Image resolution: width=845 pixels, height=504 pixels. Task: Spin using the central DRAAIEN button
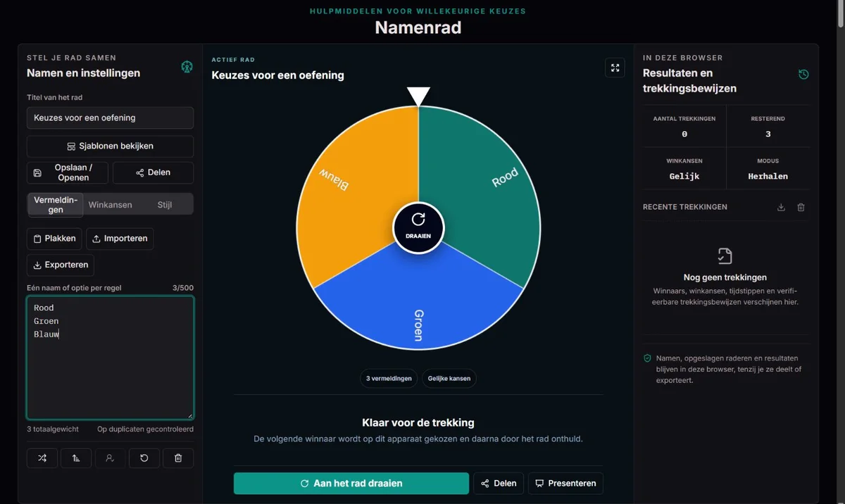[x=418, y=227]
